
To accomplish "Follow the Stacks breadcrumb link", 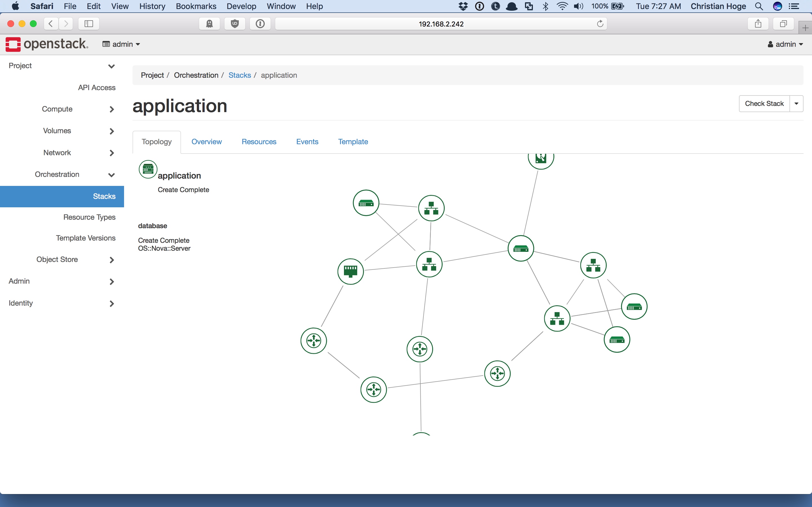I will [240, 75].
